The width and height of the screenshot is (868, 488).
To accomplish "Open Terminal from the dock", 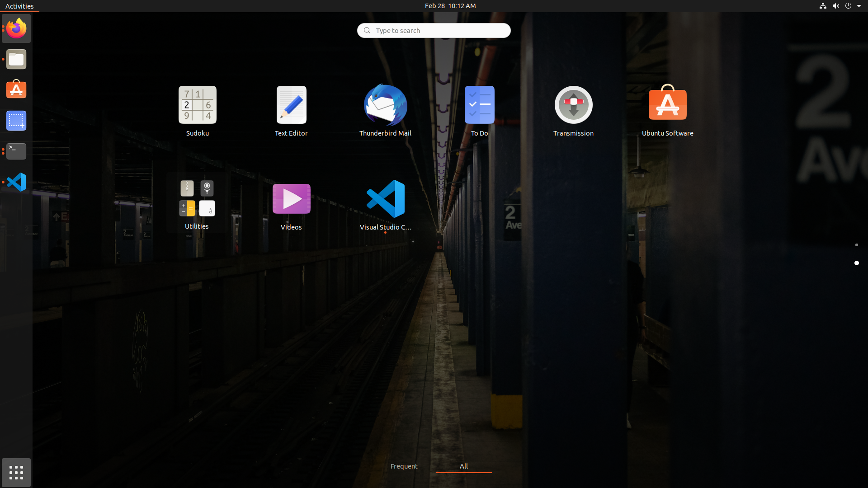I will [16, 151].
